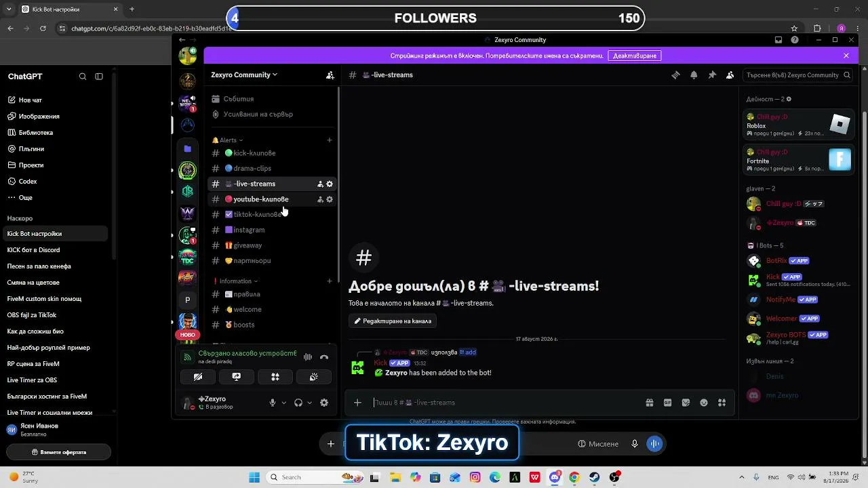Open the правила channel

[x=271, y=294]
